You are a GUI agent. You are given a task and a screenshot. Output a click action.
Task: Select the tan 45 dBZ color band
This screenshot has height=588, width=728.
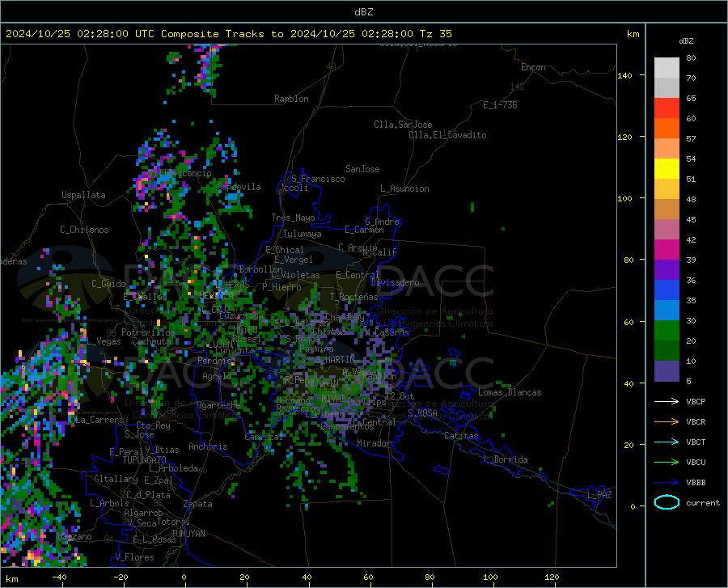(x=667, y=209)
